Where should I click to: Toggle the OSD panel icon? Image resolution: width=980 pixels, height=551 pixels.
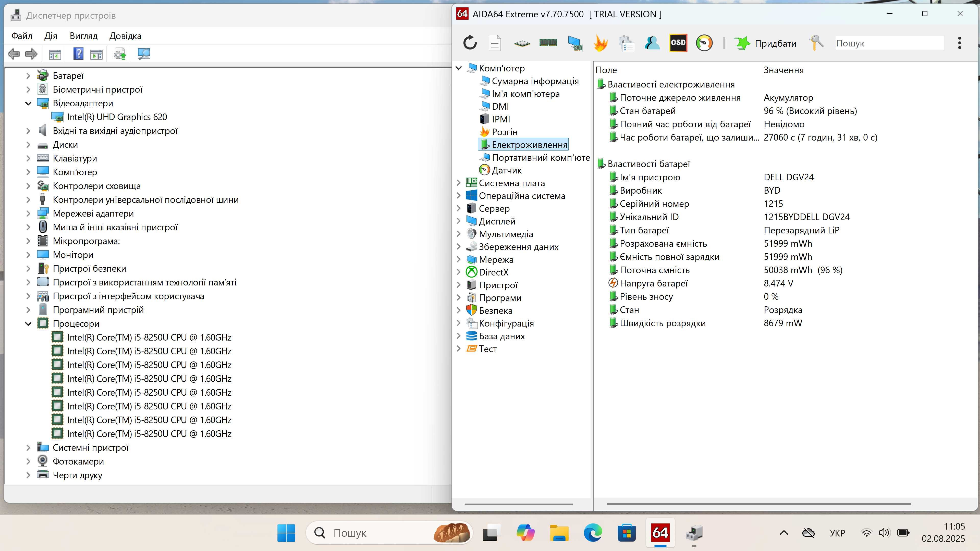pyautogui.click(x=678, y=43)
